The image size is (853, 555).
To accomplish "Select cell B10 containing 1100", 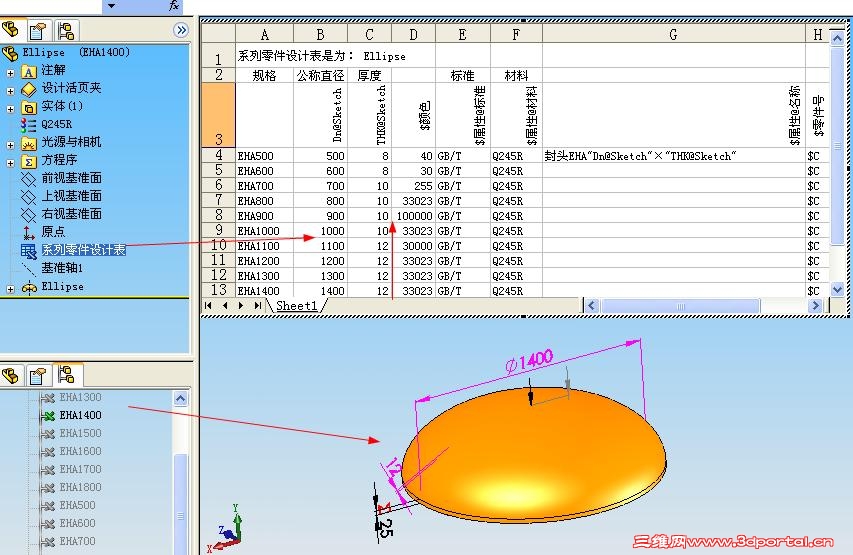I will pyautogui.click(x=320, y=246).
